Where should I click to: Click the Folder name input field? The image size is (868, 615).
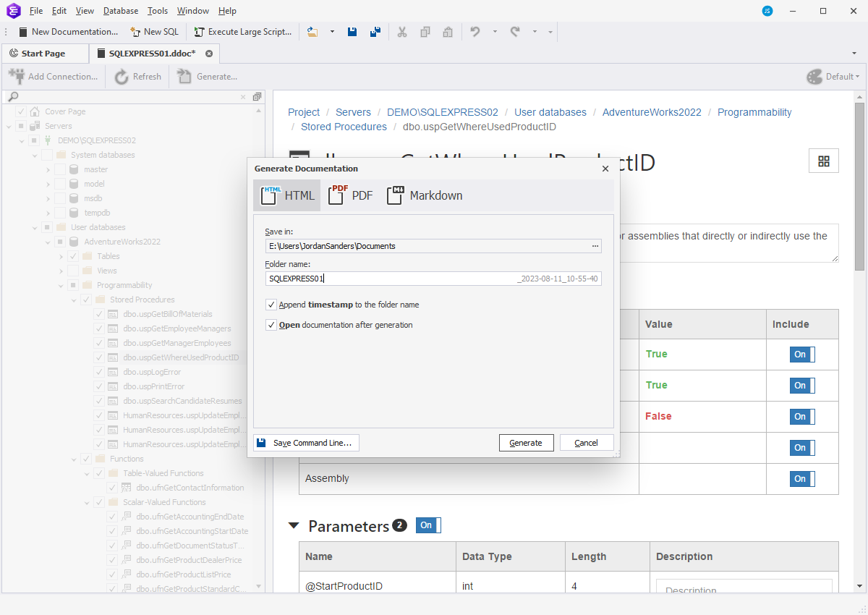(391, 279)
